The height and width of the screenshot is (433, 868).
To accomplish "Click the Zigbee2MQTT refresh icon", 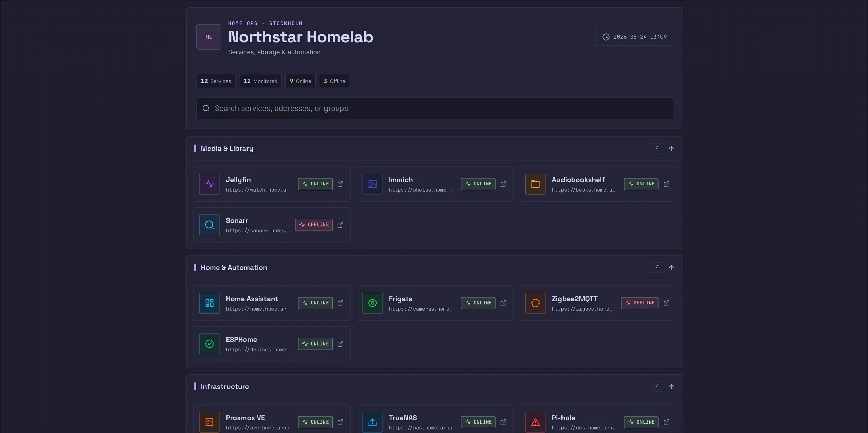I will [535, 303].
